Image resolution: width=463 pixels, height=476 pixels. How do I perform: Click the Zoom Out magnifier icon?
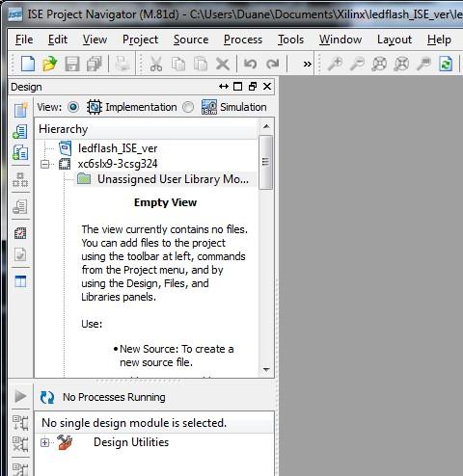tap(357, 64)
